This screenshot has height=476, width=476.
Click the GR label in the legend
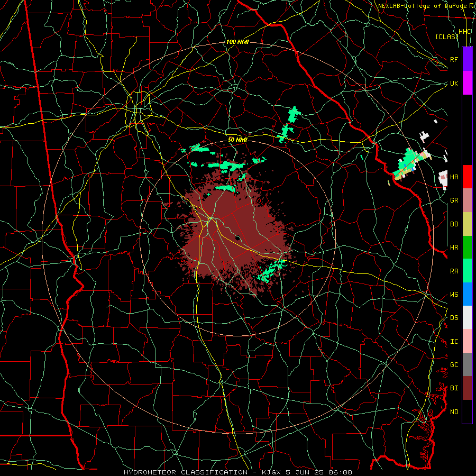click(454, 200)
